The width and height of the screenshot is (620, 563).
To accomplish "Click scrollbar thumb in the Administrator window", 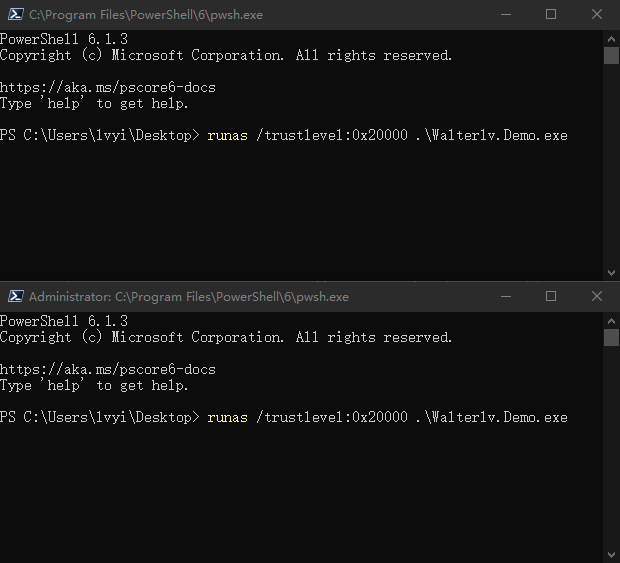I will click(x=611, y=337).
